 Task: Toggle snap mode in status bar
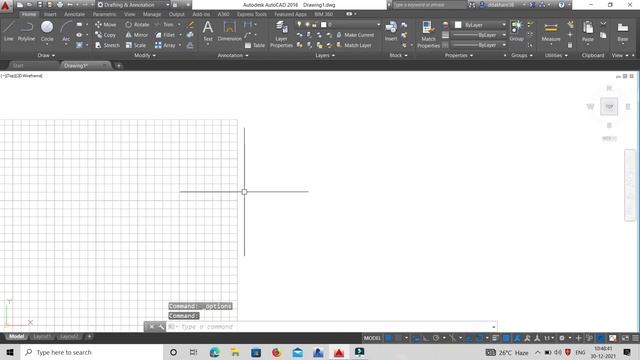pos(399,338)
